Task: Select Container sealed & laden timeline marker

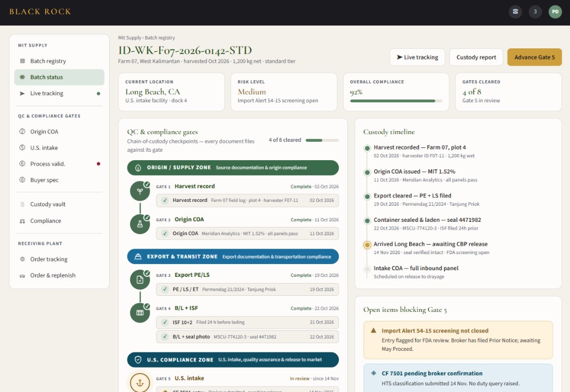Action: pos(367,220)
